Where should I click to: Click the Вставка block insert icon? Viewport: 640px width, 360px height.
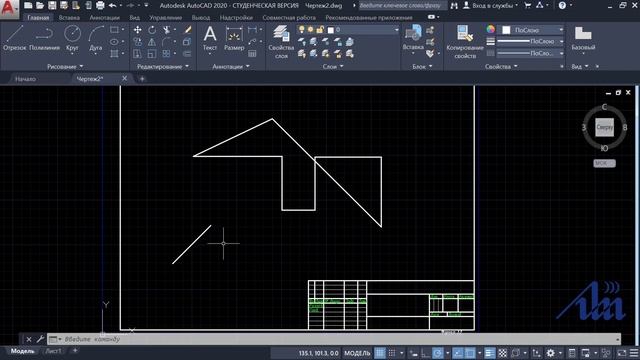(413, 38)
